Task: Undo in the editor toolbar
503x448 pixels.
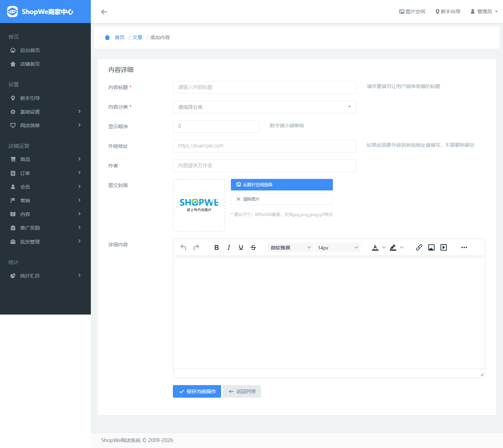Action: pos(183,247)
